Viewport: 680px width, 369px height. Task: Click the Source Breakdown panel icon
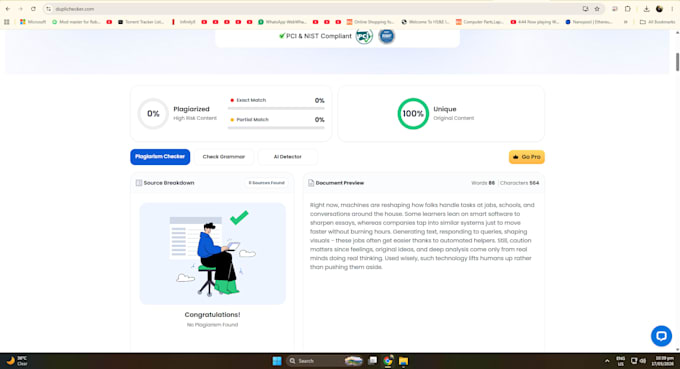click(139, 183)
